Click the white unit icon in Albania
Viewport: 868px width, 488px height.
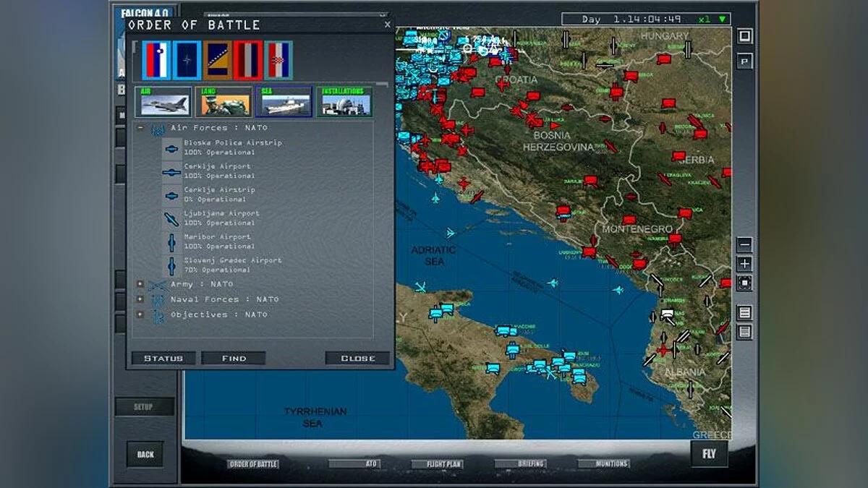pos(668,314)
